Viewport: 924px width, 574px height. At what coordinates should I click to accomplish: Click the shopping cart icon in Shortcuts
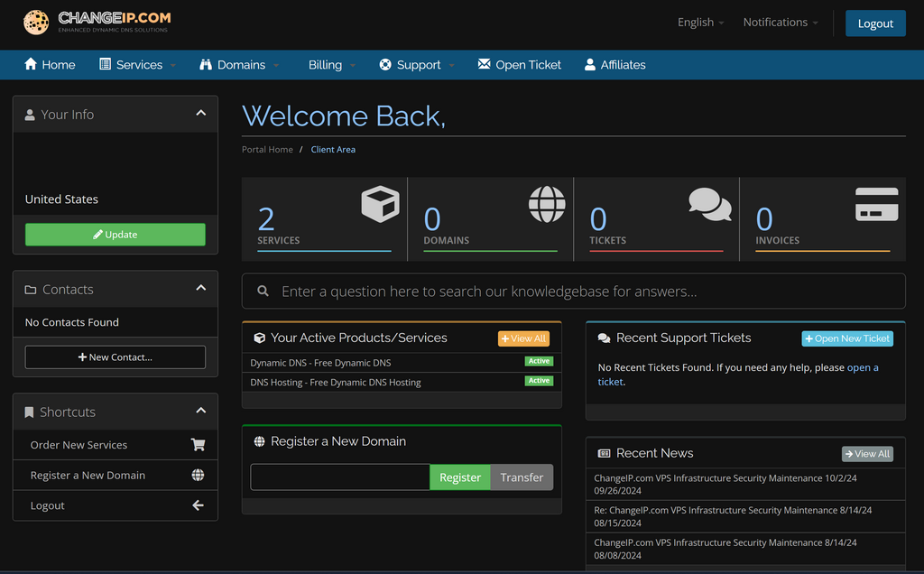pyautogui.click(x=198, y=445)
